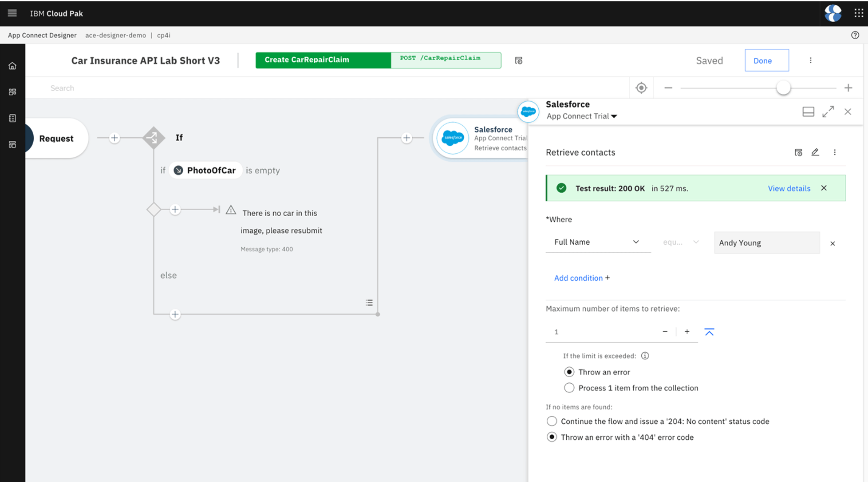Open the Full Name field dropdown
868x485 pixels.
point(635,242)
